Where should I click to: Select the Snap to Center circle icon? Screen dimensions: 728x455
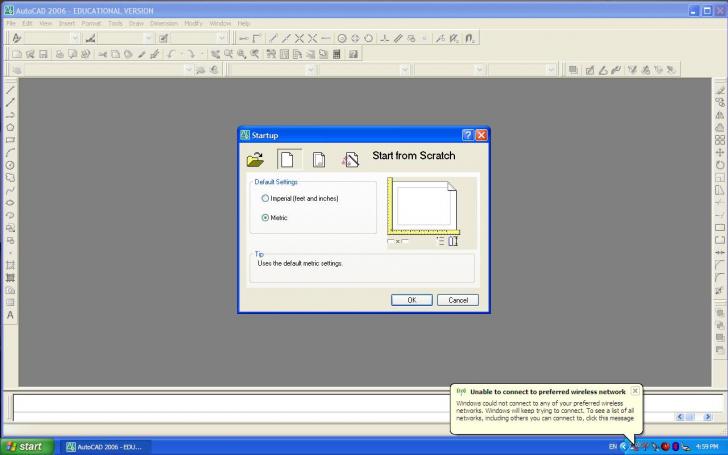tap(342, 39)
